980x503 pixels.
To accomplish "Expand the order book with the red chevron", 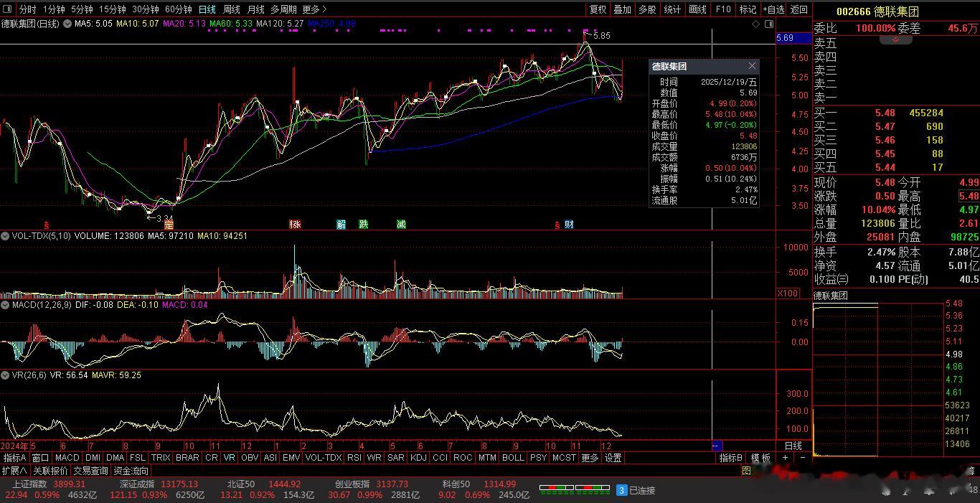I will [895, 40].
